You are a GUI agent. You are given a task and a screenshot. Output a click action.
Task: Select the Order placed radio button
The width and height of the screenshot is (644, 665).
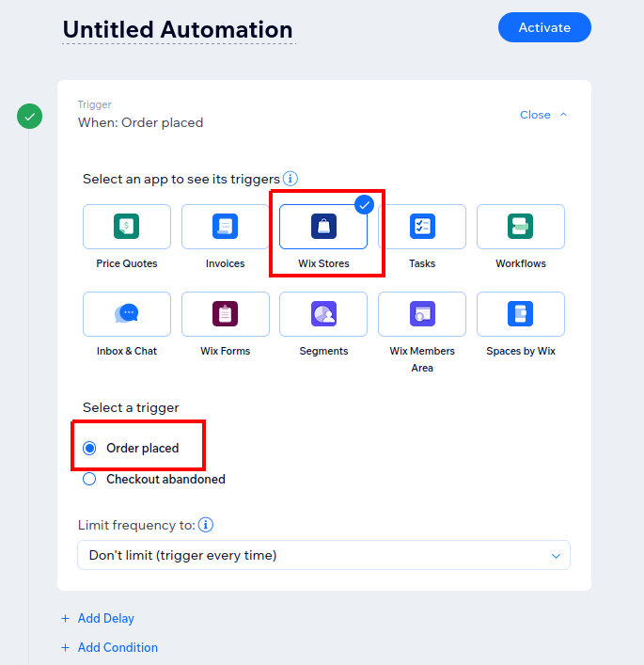click(x=90, y=449)
